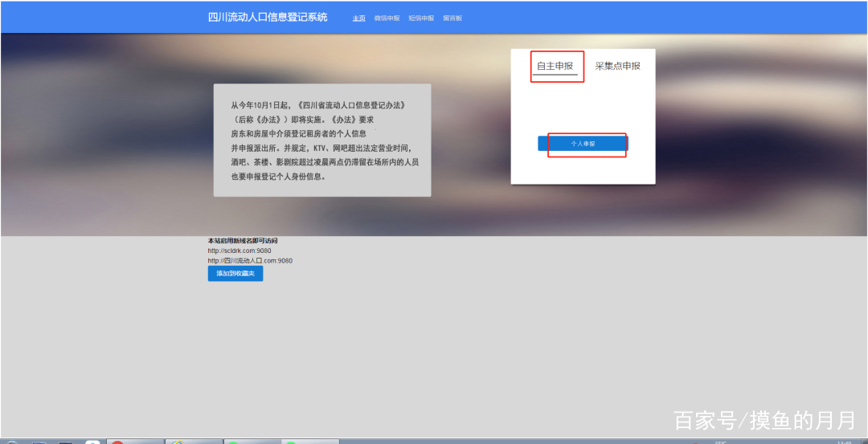
Task: Click the notice line 也要申报登记个人身份信息
Action: click(278, 177)
